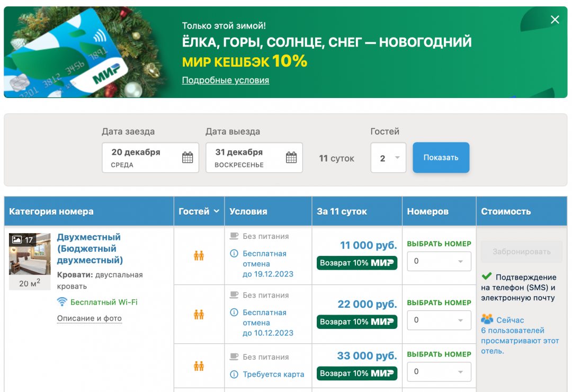Open Двухместный (Бюджетный двухместный) room link
This screenshot has width=572, height=392.
pyautogui.click(x=90, y=248)
